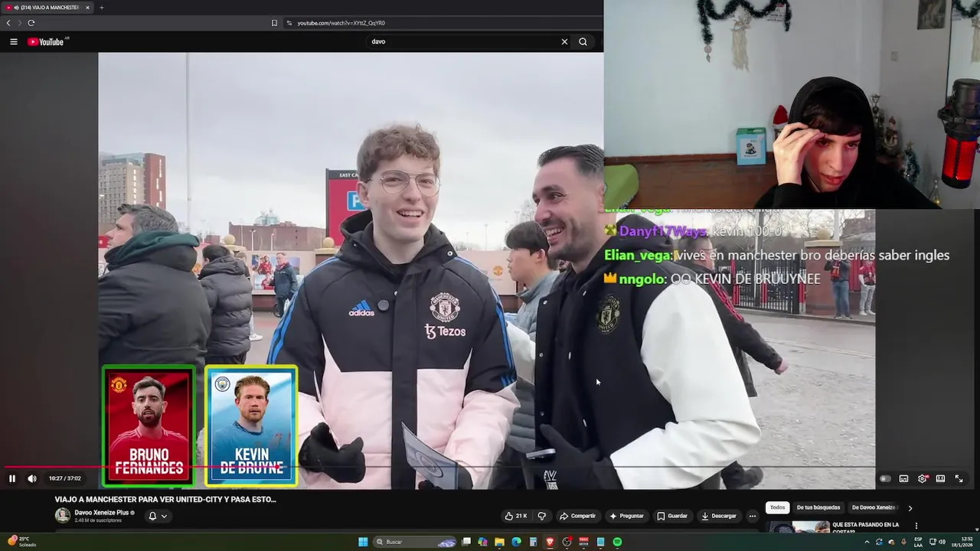Open a new browser tab
The image size is (980, 551).
(102, 8)
